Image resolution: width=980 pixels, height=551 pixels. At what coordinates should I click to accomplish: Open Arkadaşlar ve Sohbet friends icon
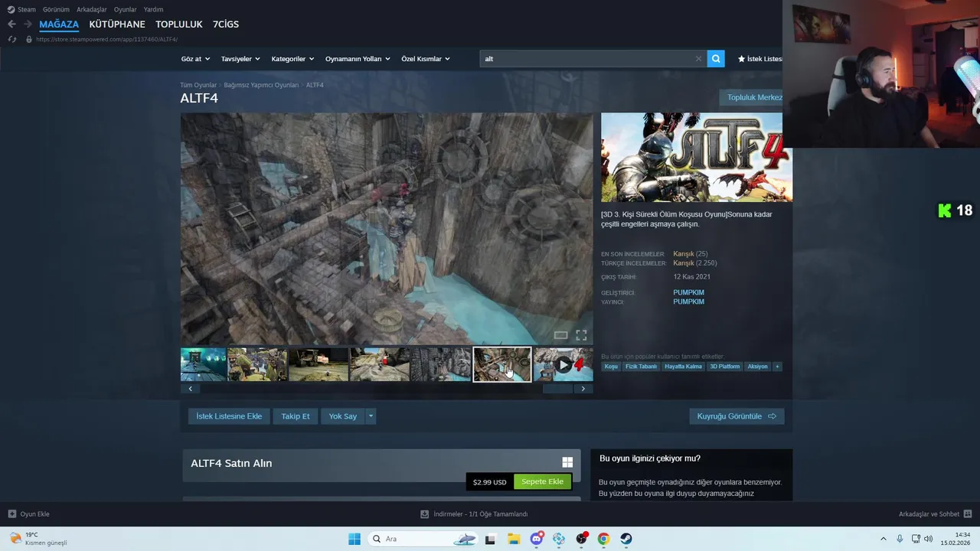[x=968, y=514]
